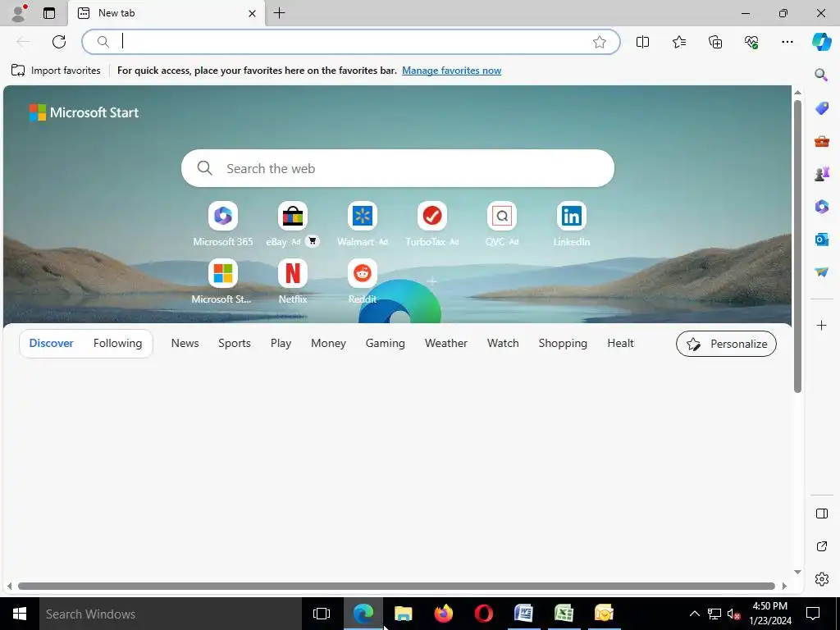
Task: Click the Personalize button
Action: click(x=726, y=344)
